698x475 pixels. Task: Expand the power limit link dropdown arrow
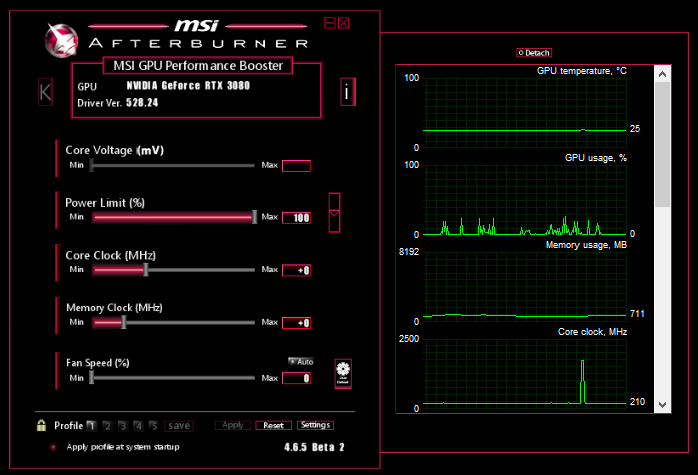[x=334, y=215]
